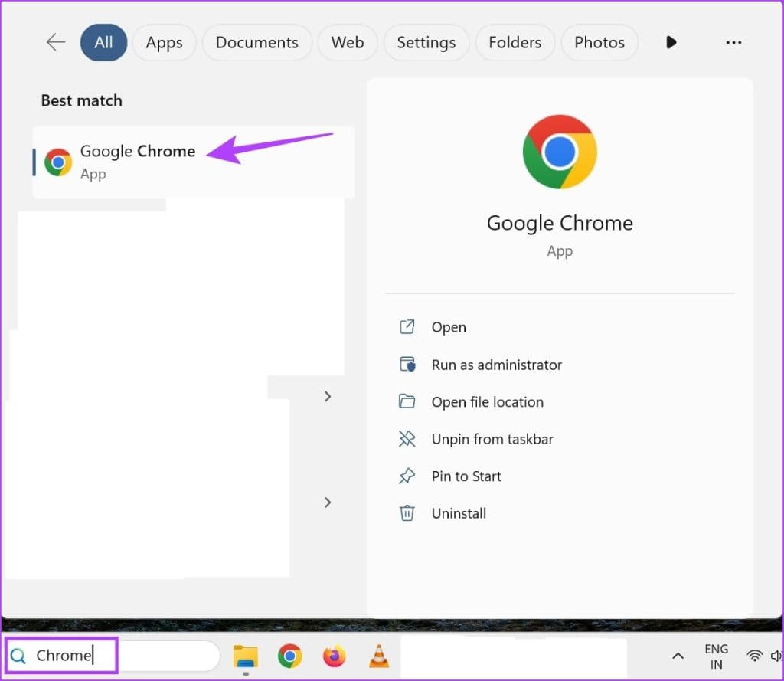The height and width of the screenshot is (681, 784).
Task: Switch to the Photos filter tab
Action: pos(599,43)
